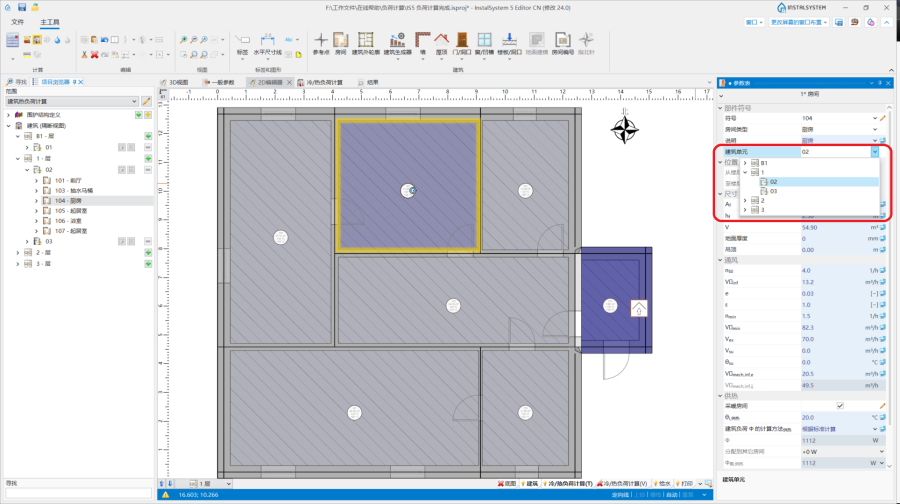Toggle the 采暖房间 heated room checkbox
Viewport: 900px width, 504px height.
point(839,406)
